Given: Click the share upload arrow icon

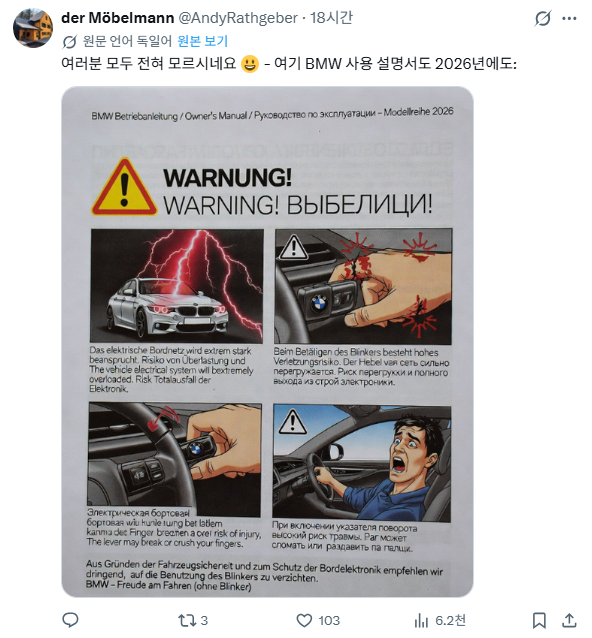Looking at the screenshot, I should point(569,620).
